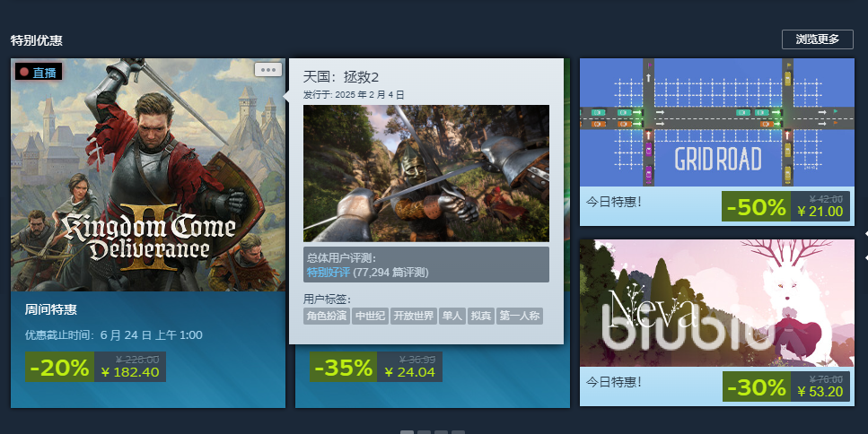This screenshot has height=434, width=868.
Task: Open the three-dot options menu on Kingdom Come
Action: point(268,70)
